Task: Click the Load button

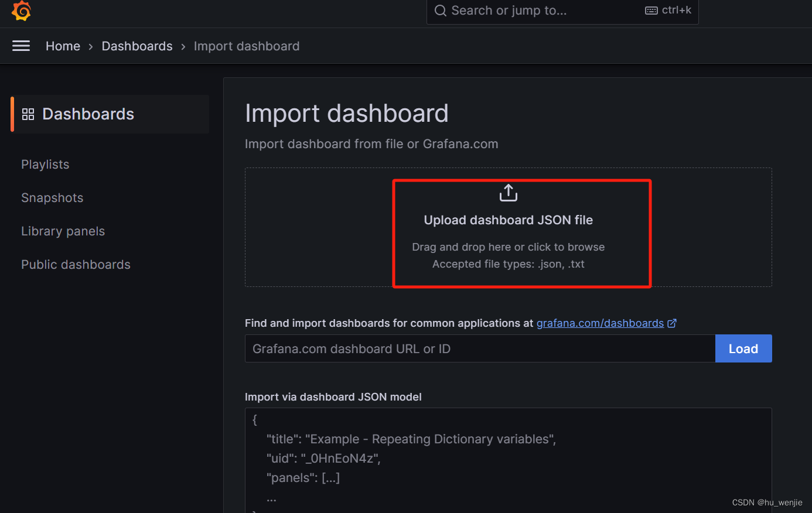Action: (743, 348)
